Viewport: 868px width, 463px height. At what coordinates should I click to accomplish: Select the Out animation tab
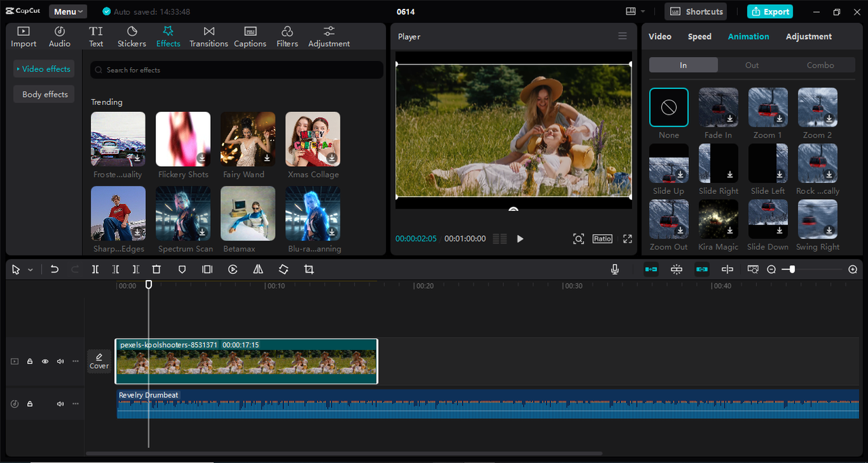point(752,65)
